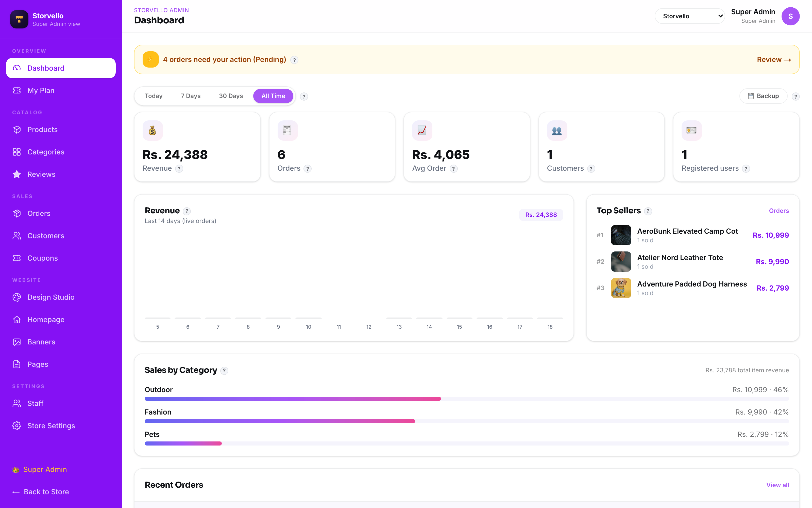Click the Staff people icon
812x508 pixels.
coord(17,404)
